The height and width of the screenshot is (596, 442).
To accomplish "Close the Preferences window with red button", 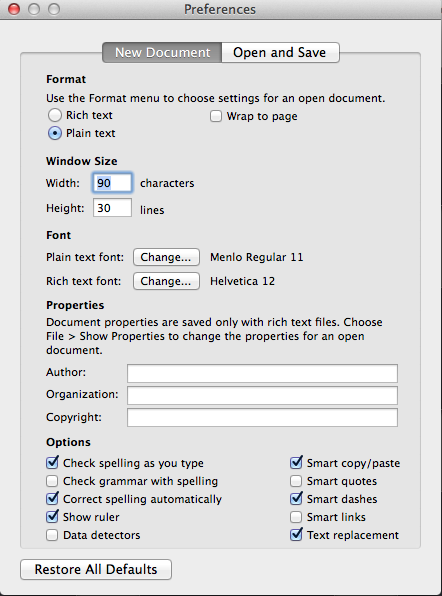I will pos(14,9).
